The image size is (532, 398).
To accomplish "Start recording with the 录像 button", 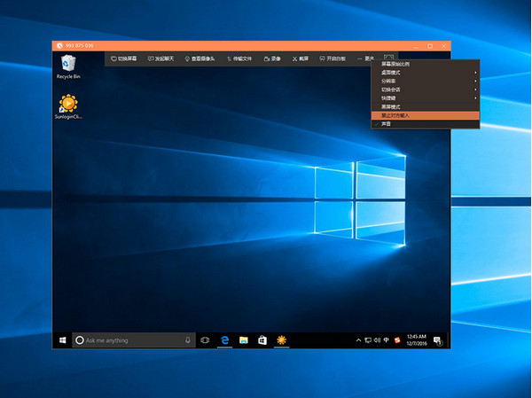I will 272,59.
